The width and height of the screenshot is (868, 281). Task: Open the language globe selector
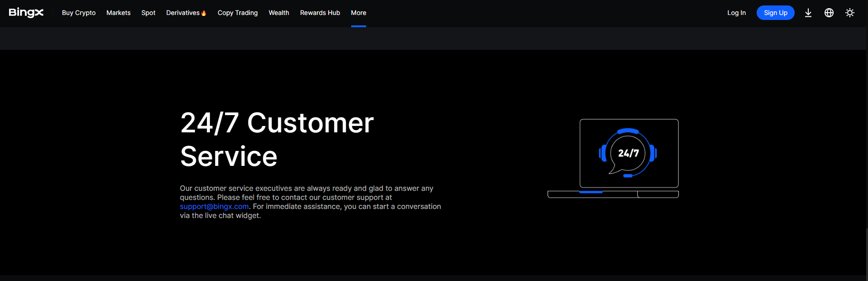829,13
